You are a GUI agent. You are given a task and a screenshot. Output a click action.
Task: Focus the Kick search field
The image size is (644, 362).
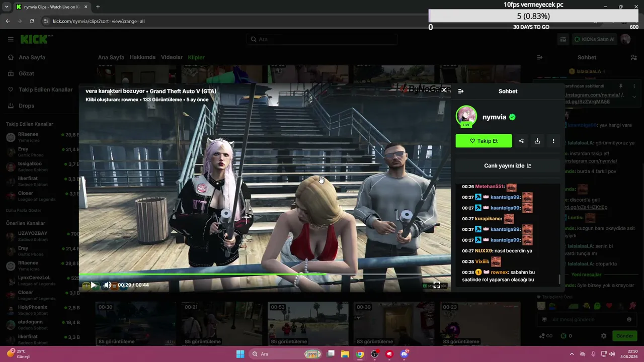tap(322, 39)
